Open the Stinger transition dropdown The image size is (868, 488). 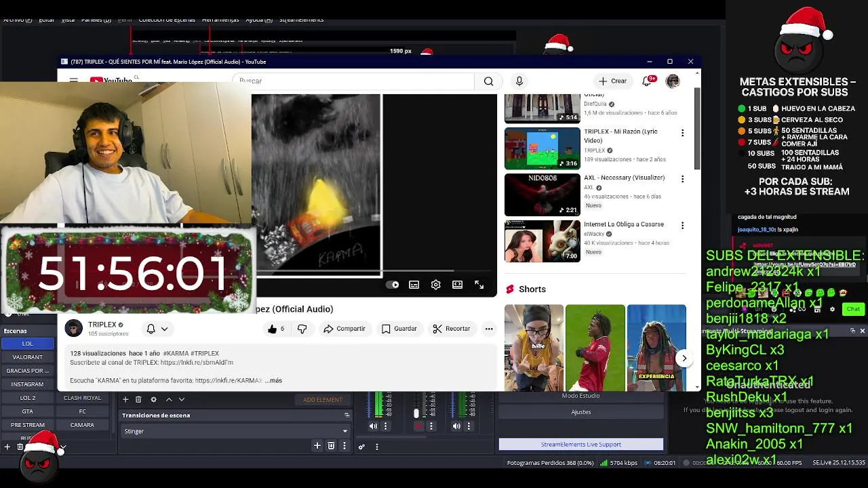point(235,431)
